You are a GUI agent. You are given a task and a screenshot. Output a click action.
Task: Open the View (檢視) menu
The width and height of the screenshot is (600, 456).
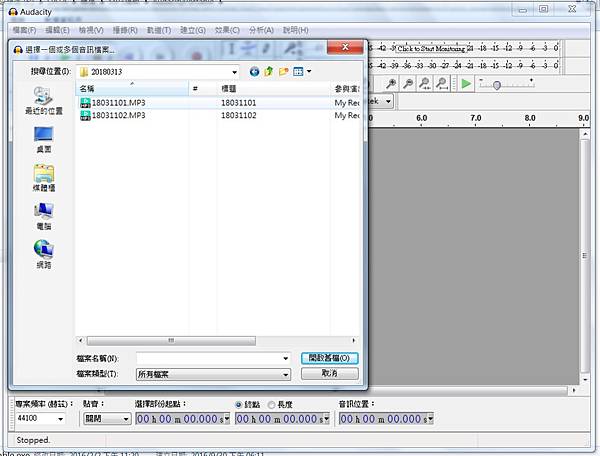(91, 30)
